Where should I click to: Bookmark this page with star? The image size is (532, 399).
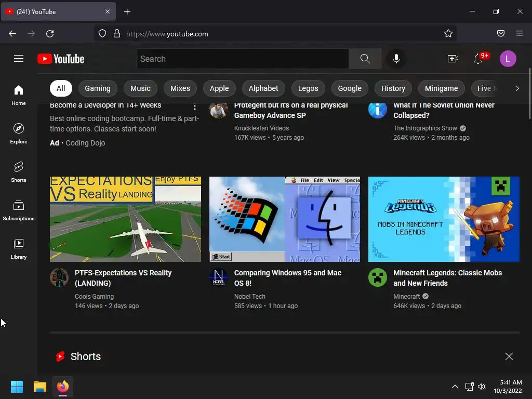[448, 34]
